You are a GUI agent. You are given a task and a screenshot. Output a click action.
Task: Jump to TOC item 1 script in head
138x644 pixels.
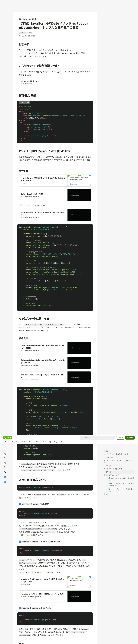pyautogui.click(x=121, y=479)
